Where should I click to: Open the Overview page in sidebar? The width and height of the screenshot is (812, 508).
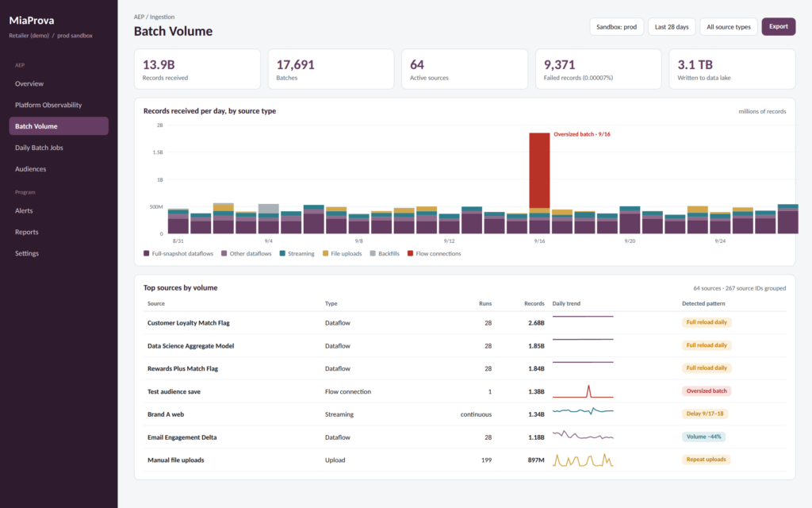59,83
